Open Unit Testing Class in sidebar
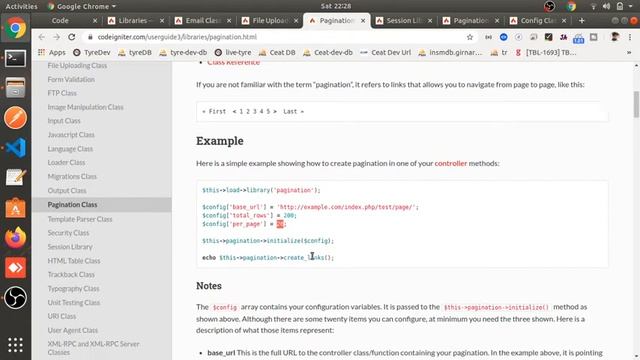 pos(73,302)
